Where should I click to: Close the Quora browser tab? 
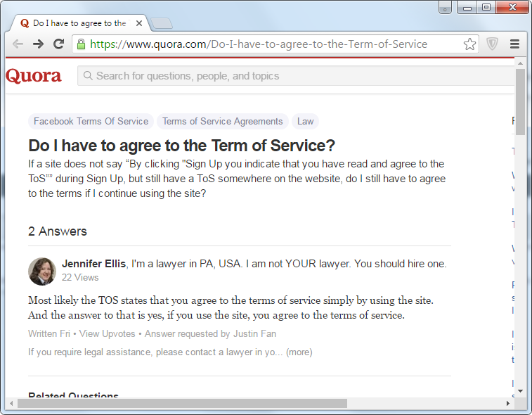pyautogui.click(x=139, y=23)
